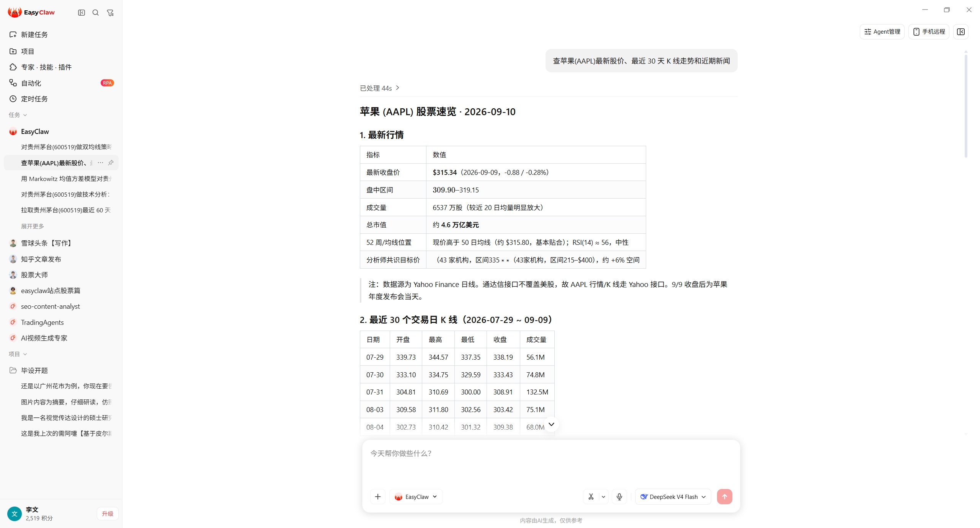The height and width of the screenshot is (528, 980).
Task: Pin the 查苹果(AAPL)最新股价 task
Action: tap(111, 163)
